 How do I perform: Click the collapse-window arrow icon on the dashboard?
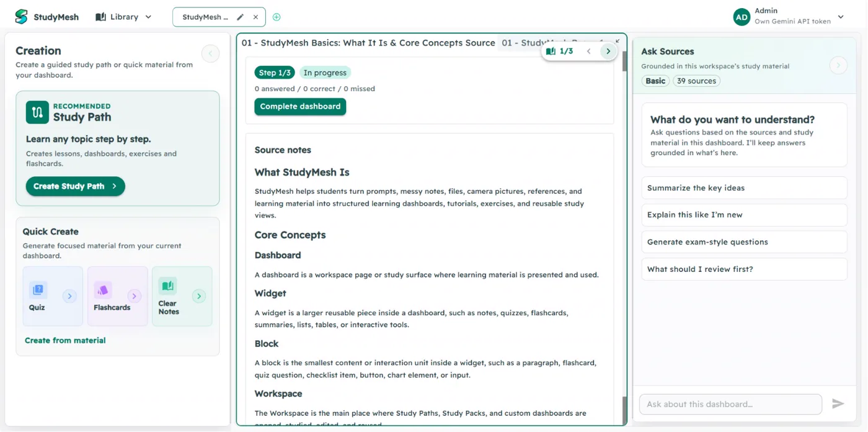coord(618,40)
